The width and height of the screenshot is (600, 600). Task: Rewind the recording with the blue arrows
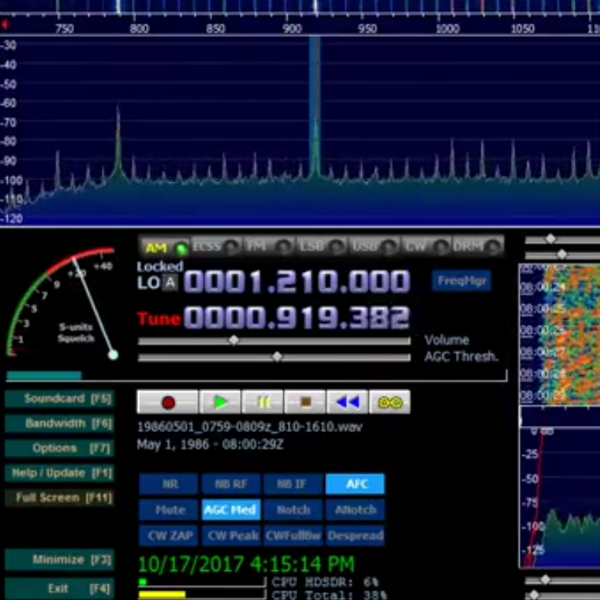[x=347, y=402]
